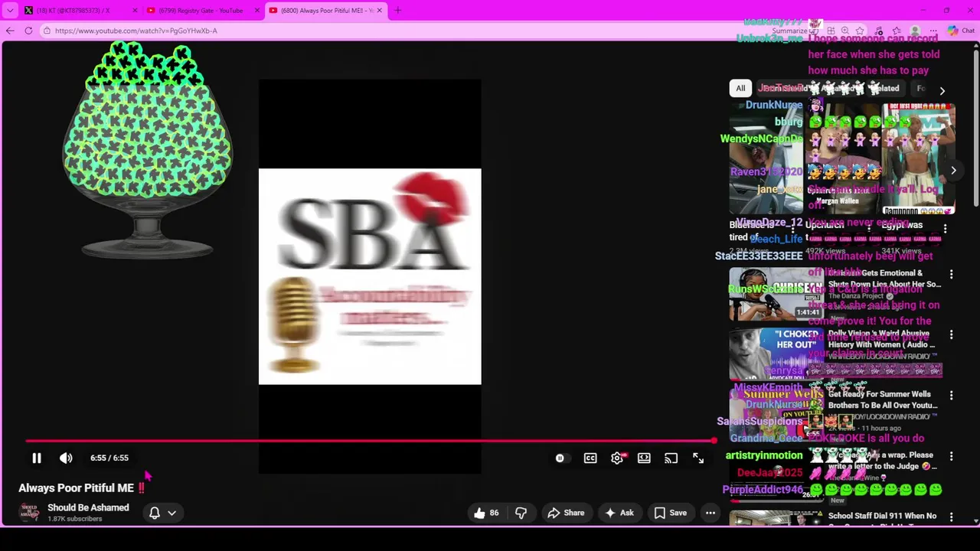980x551 pixels.
Task: Open the Should Be Ashamed channel name
Action: (x=88, y=507)
